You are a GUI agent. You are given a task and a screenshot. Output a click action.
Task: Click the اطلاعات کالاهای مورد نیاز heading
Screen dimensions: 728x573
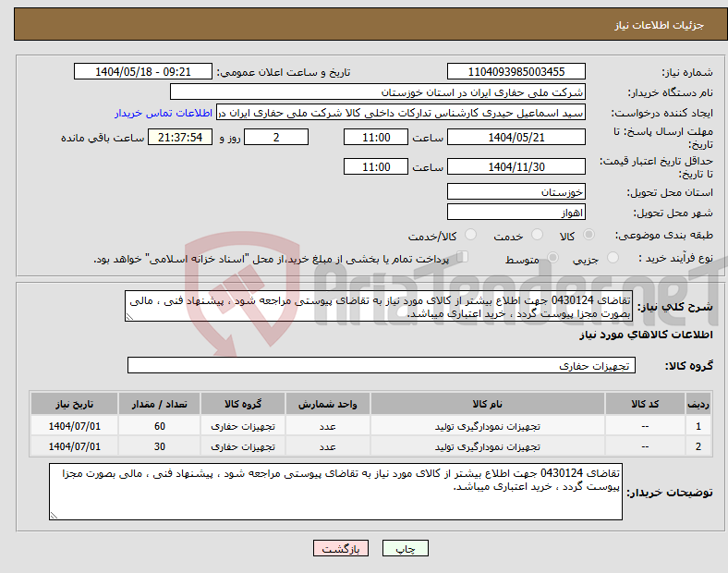[646, 335]
